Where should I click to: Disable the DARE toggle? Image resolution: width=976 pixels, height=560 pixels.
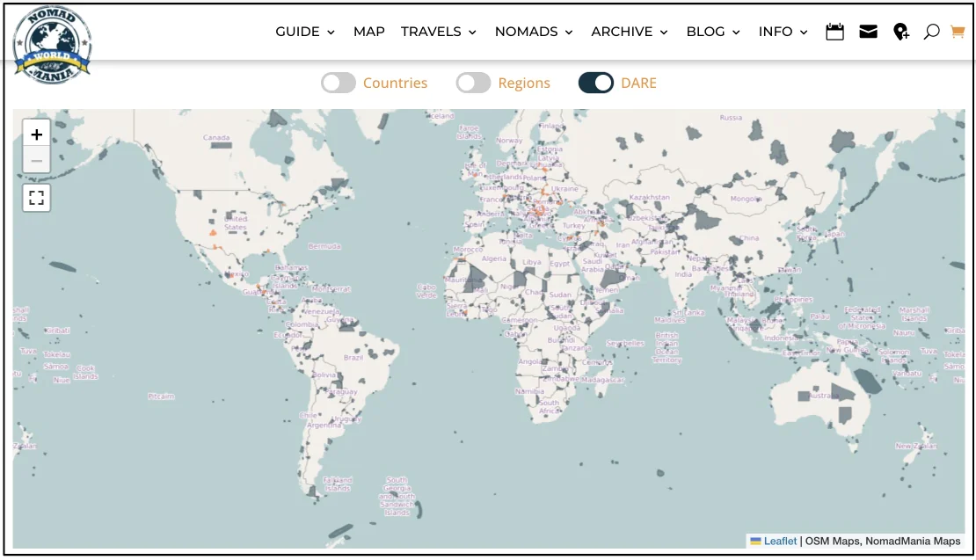[595, 83]
